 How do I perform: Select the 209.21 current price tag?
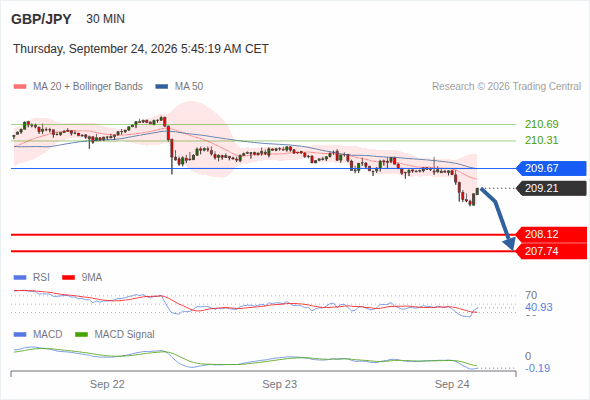tap(551, 188)
